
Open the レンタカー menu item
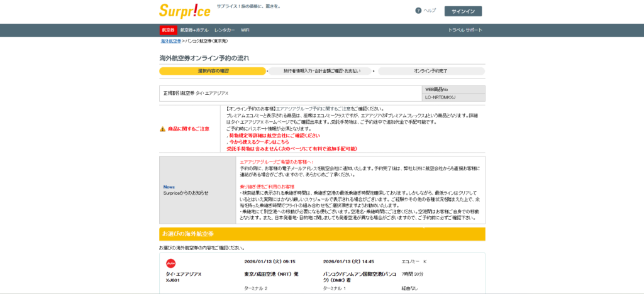225,30
